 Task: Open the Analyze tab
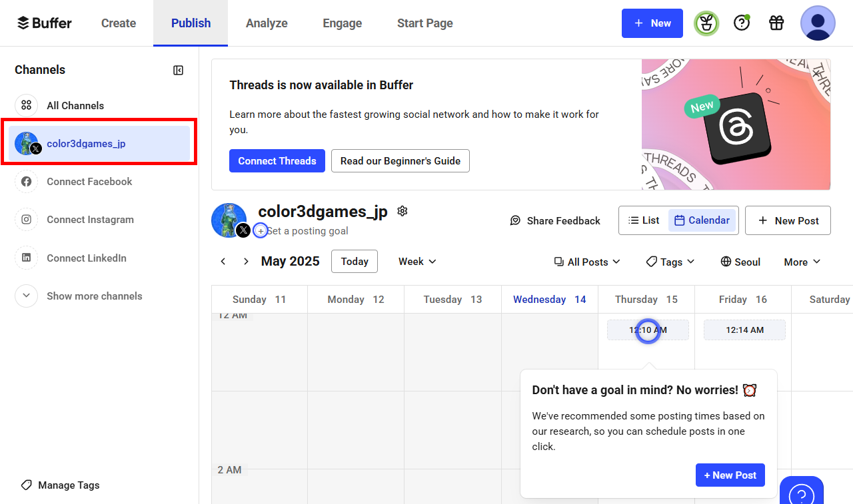[267, 23]
